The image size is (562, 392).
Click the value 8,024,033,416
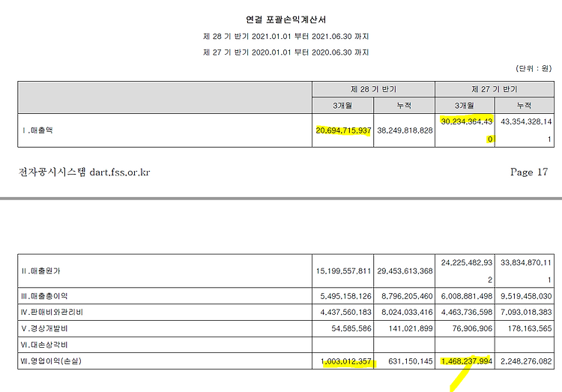[x=407, y=312]
